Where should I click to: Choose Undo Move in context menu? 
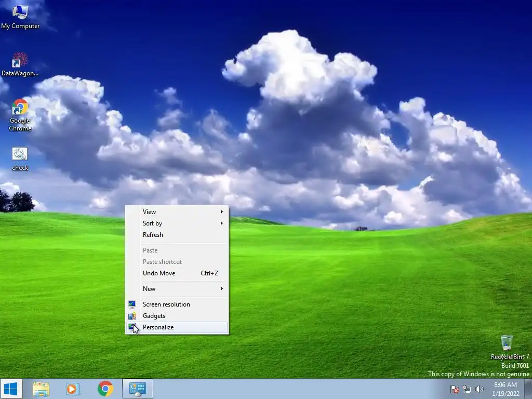177,273
